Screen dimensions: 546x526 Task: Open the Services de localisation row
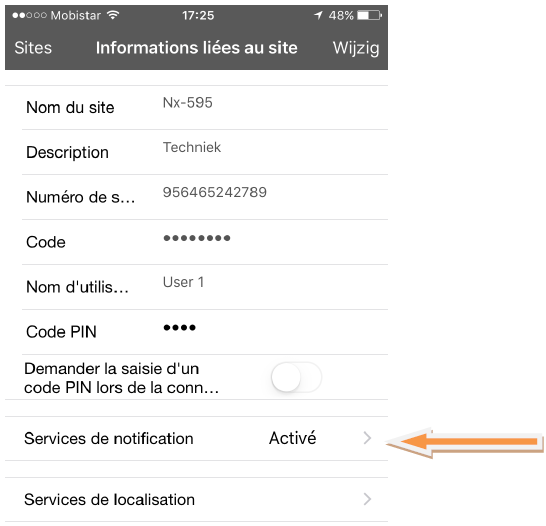point(196,500)
